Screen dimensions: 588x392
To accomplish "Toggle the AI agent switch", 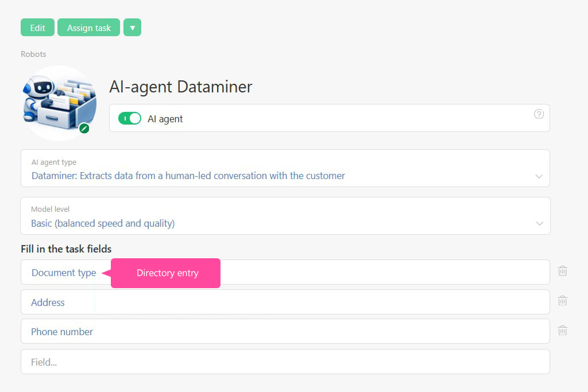I will pyautogui.click(x=129, y=119).
